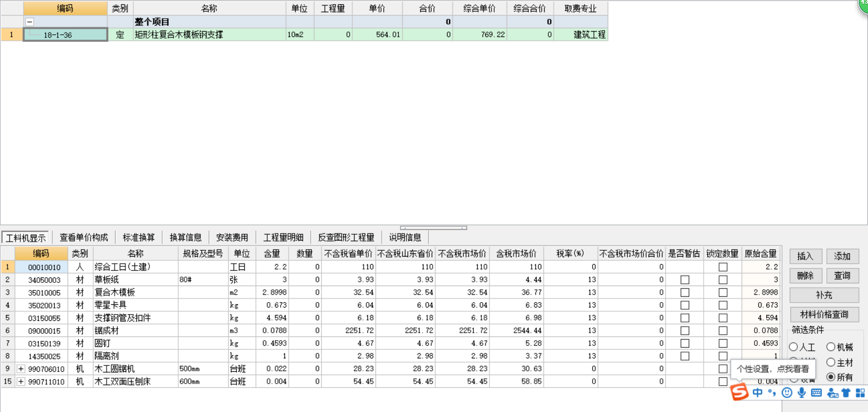Click the 工程量 cell of row 18-1-36
Viewport: 868px width, 412px height.
click(333, 35)
